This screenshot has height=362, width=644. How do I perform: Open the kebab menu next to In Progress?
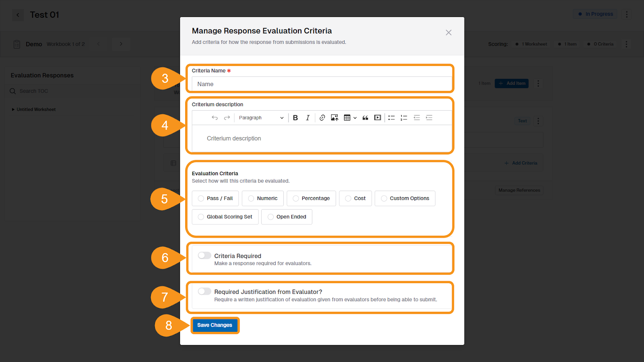627,14
